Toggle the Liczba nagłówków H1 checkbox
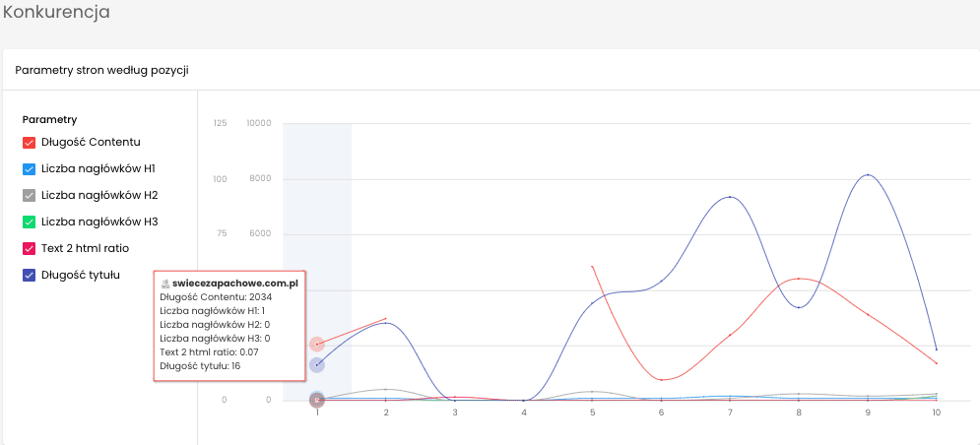Image resolution: width=980 pixels, height=445 pixels. [x=29, y=169]
